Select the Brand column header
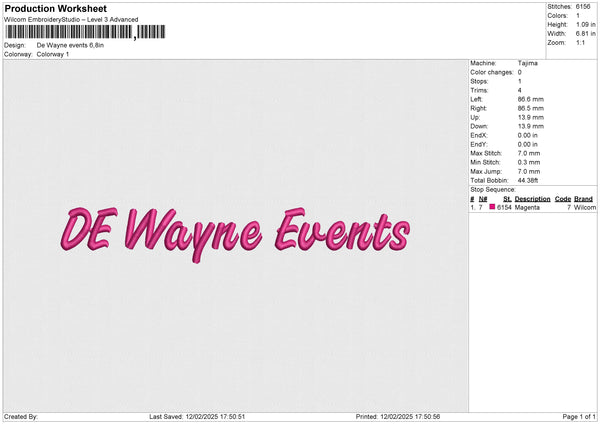 tap(583, 199)
